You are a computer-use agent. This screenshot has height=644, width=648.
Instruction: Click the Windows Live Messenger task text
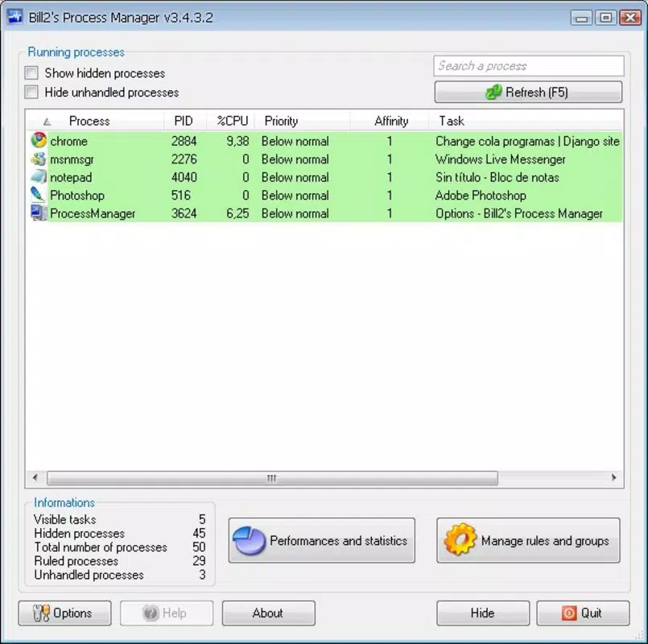pos(500,159)
